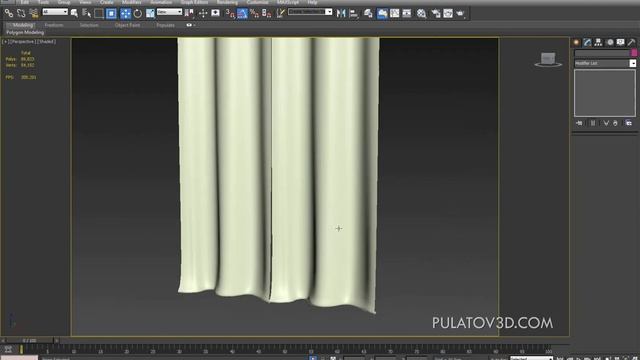
Task: Open the Material Editor
Action: [x=421, y=13]
